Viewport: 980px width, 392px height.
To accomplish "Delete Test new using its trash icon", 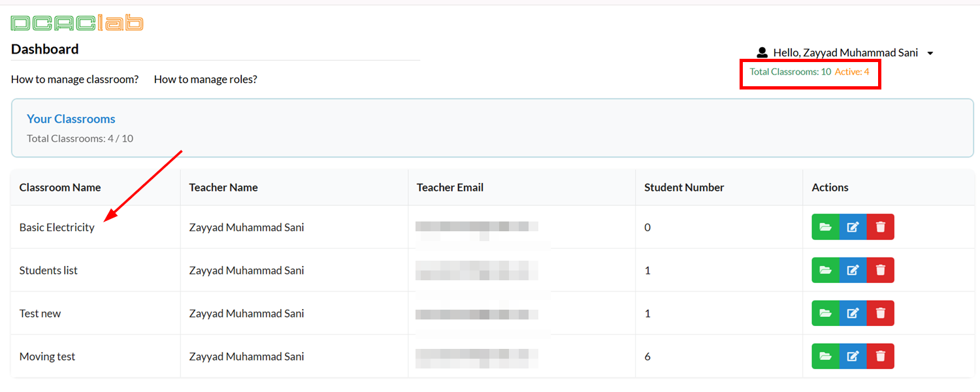I will coord(880,313).
